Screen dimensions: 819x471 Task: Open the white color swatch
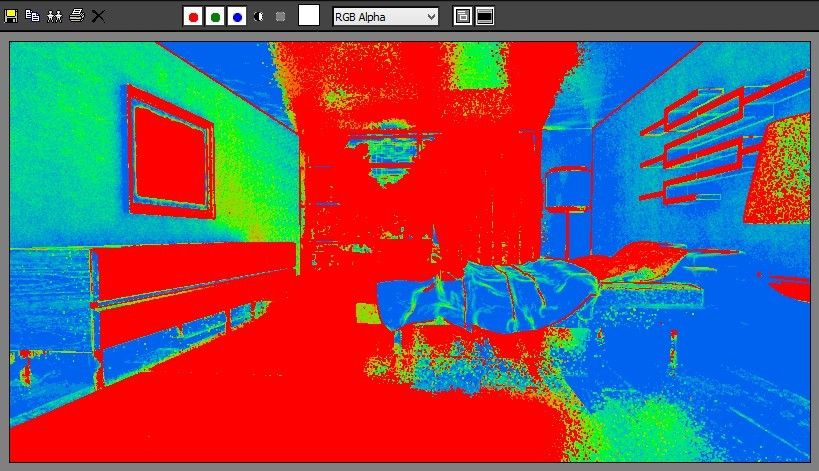(309, 15)
